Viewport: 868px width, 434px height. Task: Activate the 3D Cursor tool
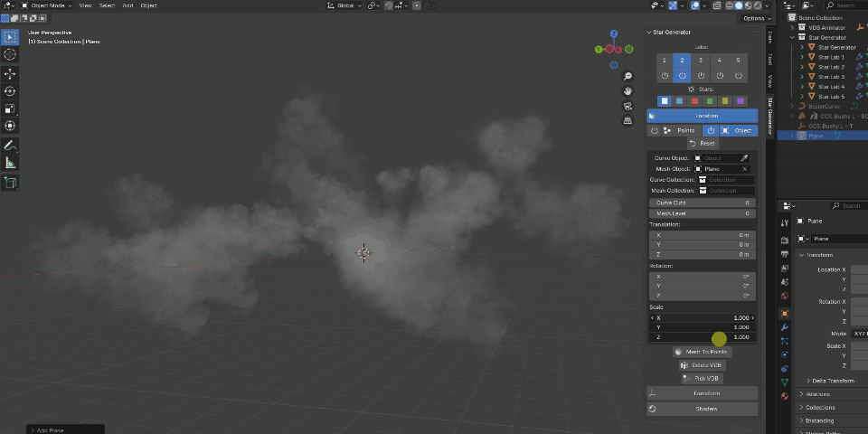[x=10, y=54]
